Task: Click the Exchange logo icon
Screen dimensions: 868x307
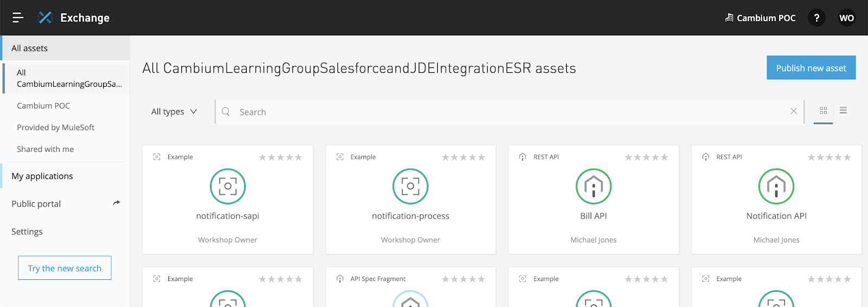Action: 45,18
